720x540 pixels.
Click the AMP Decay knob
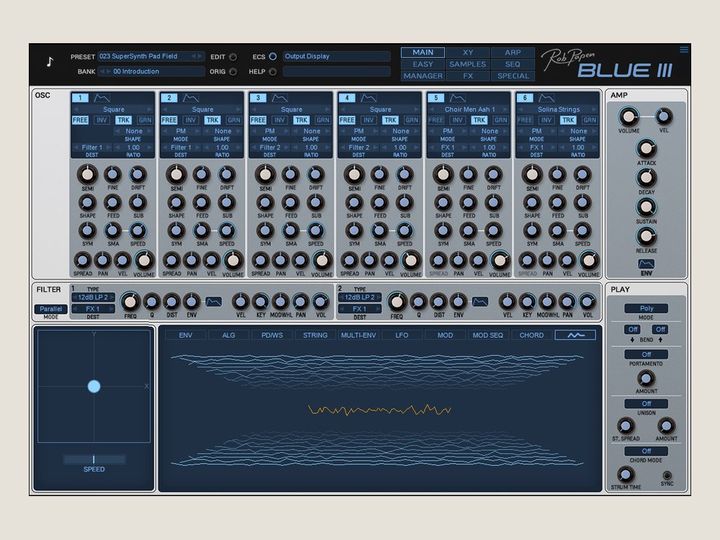tap(646, 178)
